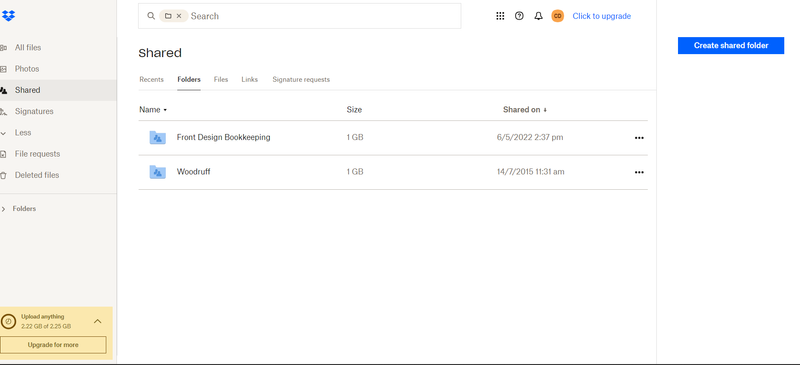Switch to the Links tab
800x365 pixels.
[x=249, y=80]
